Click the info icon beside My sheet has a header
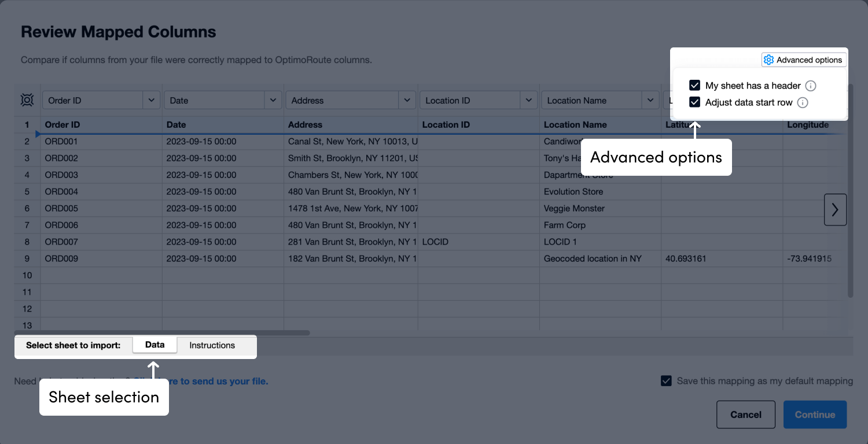The height and width of the screenshot is (444, 868). (x=811, y=85)
